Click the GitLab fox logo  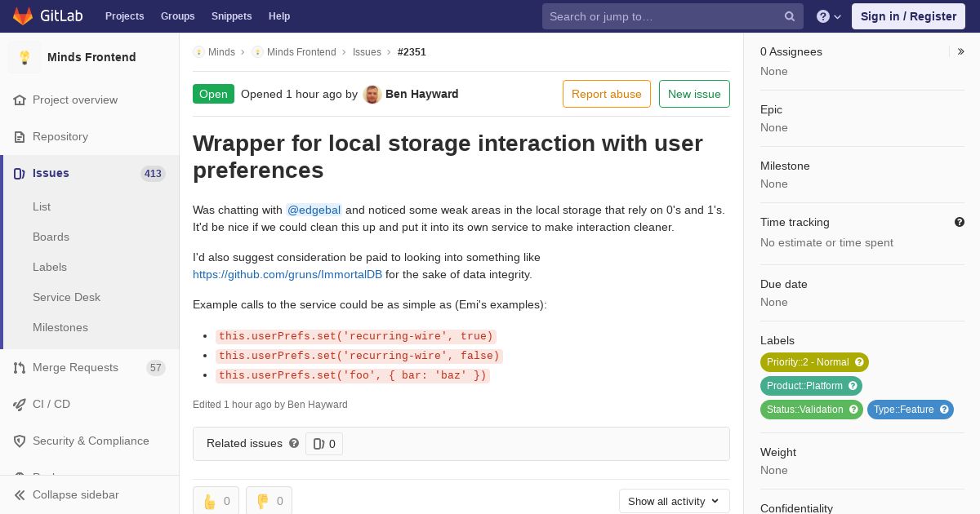tap(23, 16)
